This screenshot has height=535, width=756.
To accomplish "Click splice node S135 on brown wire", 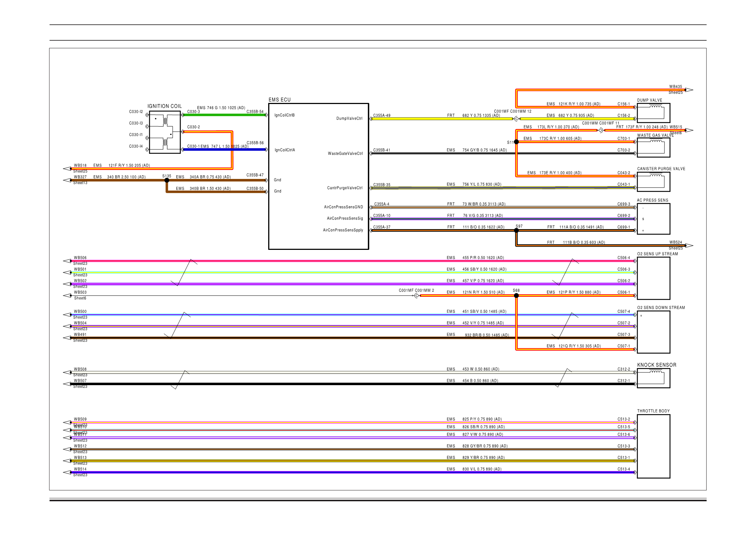I will (x=167, y=180).
